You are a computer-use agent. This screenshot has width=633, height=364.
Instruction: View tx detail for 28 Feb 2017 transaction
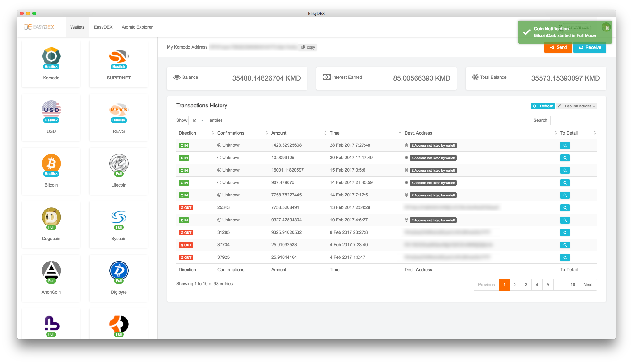click(565, 145)
